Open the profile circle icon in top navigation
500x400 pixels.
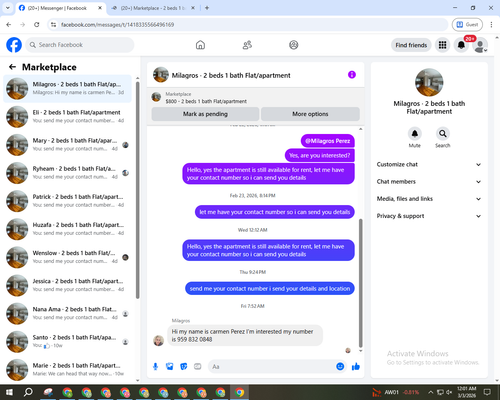pyautogui.click(x=294, y=45)
